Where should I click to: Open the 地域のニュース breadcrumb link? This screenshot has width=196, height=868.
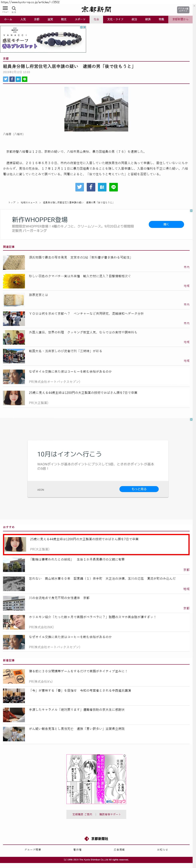click(x=29, y=203)
